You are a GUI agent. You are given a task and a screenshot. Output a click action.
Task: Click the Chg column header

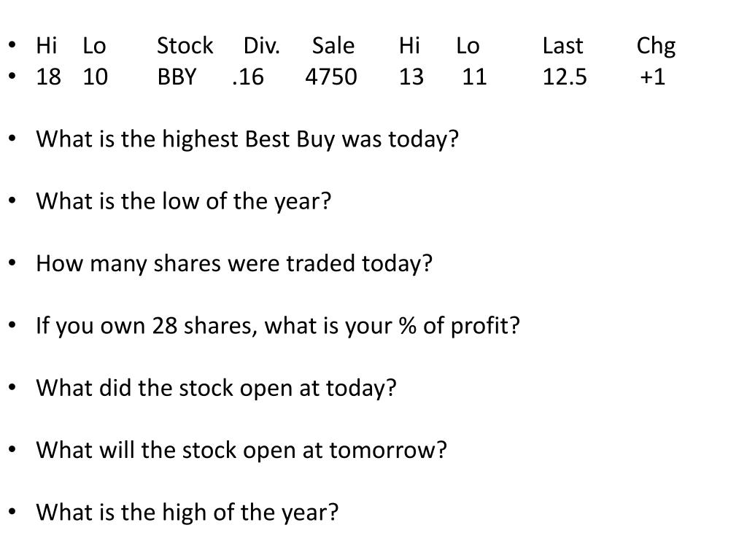(x=656, y=47)
